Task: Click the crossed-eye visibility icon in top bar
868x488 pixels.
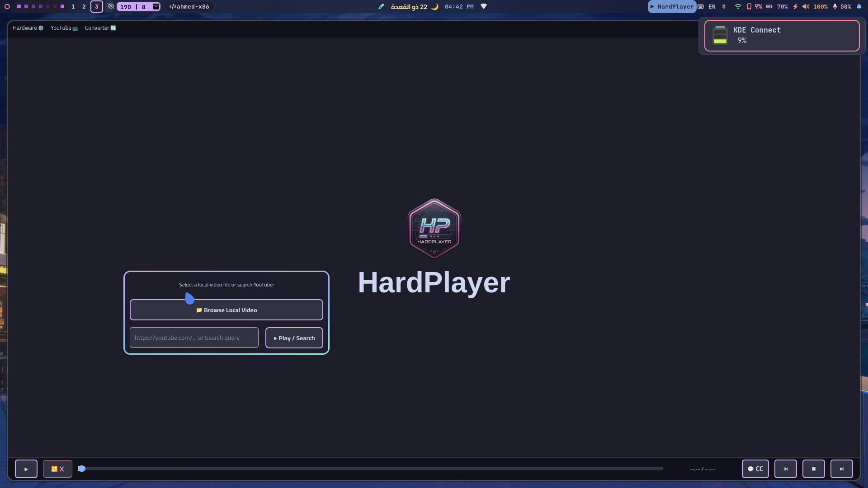Action: [111, 6]
